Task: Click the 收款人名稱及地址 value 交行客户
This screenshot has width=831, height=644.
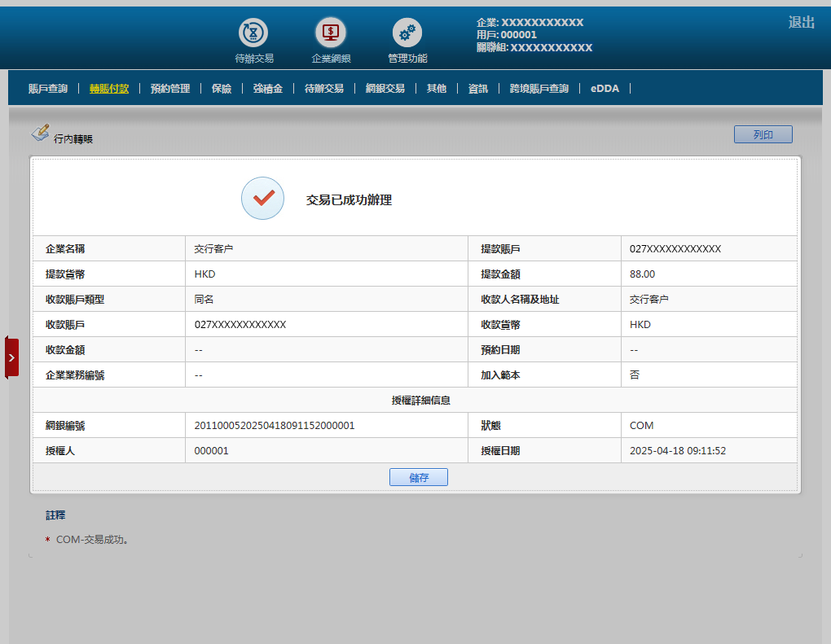Action: (x=649, y=300)
